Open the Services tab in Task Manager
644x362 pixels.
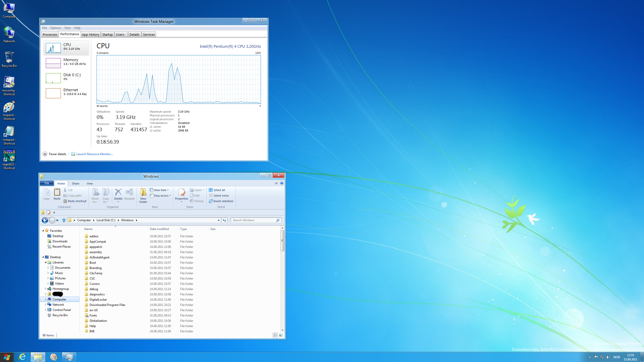tap(149, 34)
